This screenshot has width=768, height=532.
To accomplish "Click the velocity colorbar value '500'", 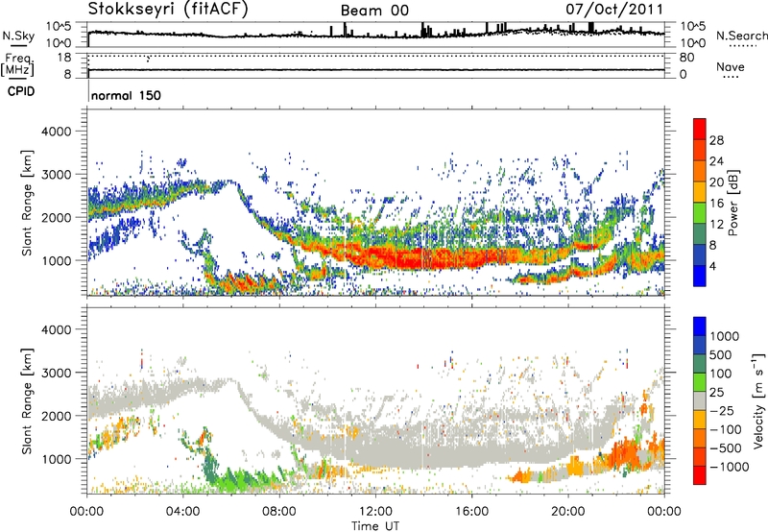I will click(721, 355).
